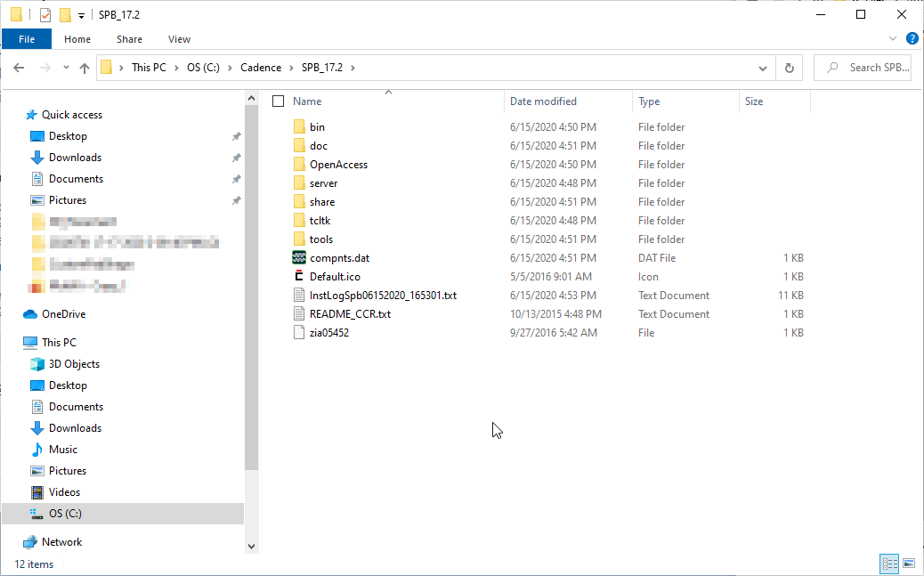Switch to the View ribbon tab
The height and width of the screenshot is (576, 924).
[179, 38]
